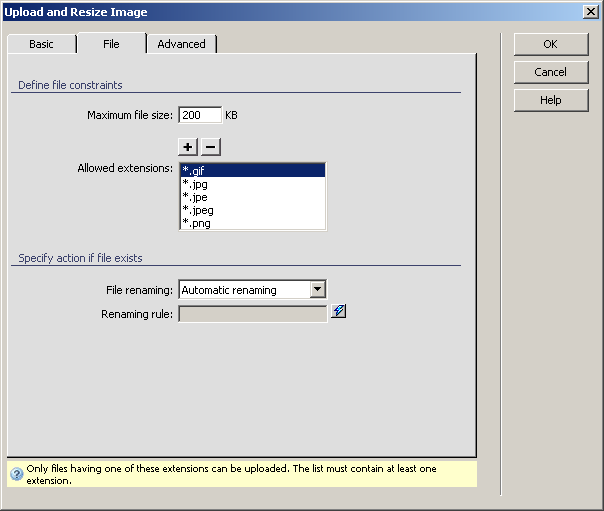Click the blue question mark hint icon
Screen dimensions: 604x511
[x=16, y=474]
